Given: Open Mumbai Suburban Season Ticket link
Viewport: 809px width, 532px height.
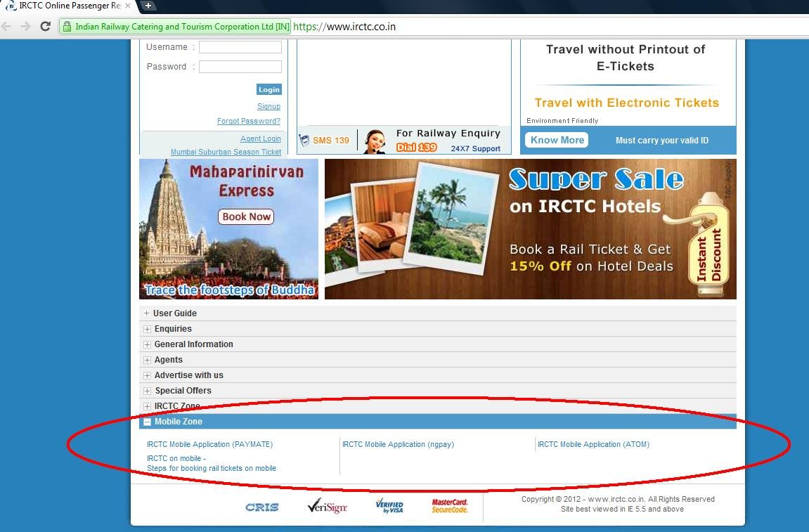Looking at the screenshot, I should tap(226, 152).
